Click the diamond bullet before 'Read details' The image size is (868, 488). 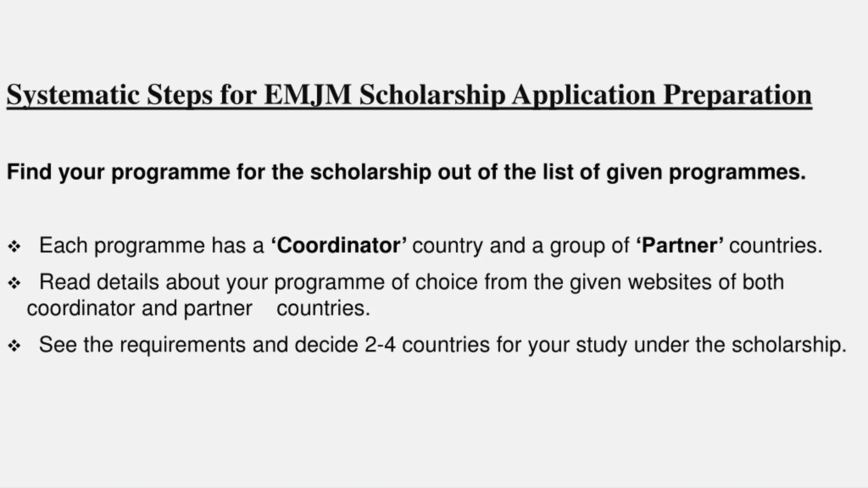coord(14,283)
